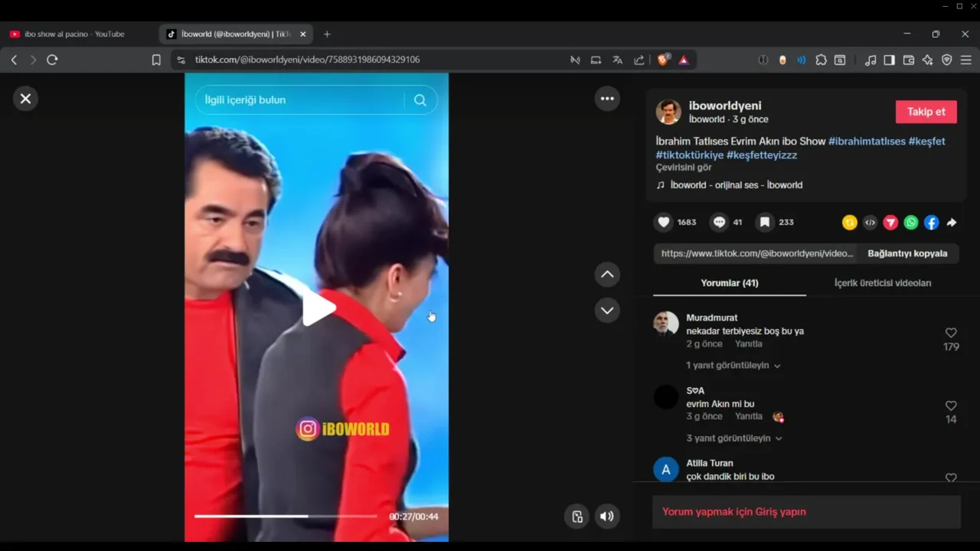Open the #tiktoktürkiye hashtag

coord(689,155)
